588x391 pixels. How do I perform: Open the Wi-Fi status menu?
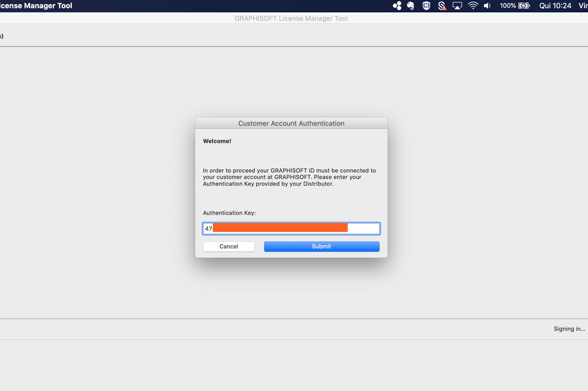point(473,6)
